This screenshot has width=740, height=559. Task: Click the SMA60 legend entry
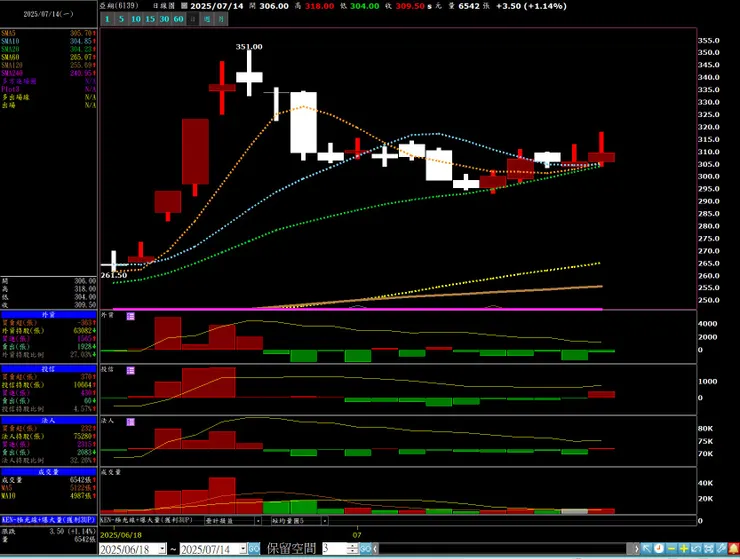49,57
